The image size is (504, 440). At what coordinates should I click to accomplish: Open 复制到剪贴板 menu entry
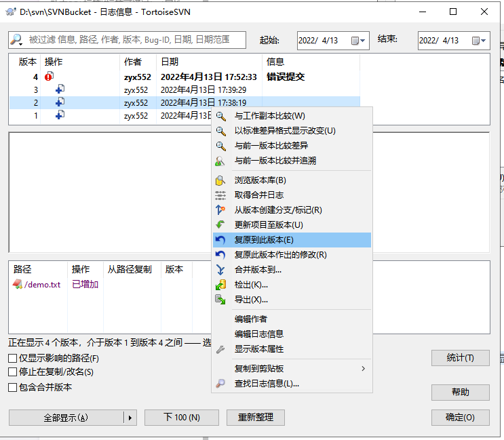coord(292,368)
